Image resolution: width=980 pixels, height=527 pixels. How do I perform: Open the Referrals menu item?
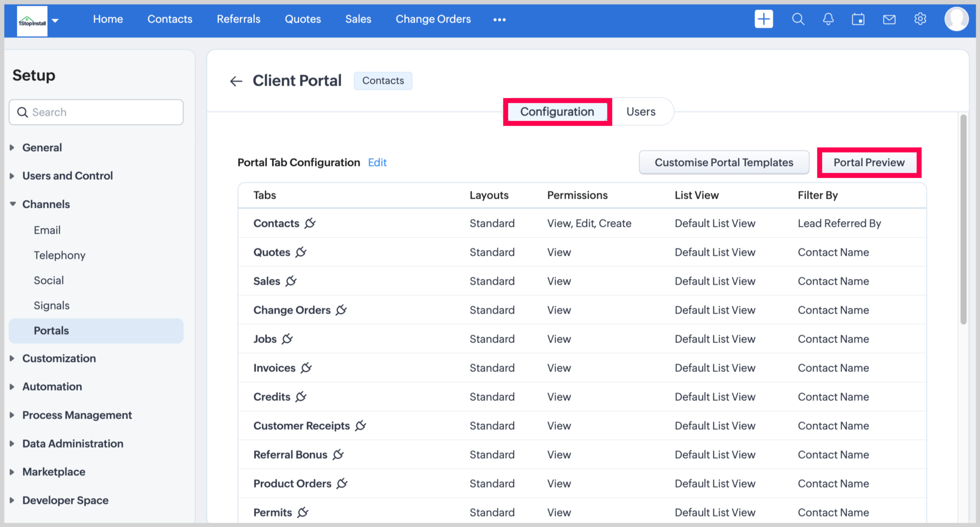(238, 19)
